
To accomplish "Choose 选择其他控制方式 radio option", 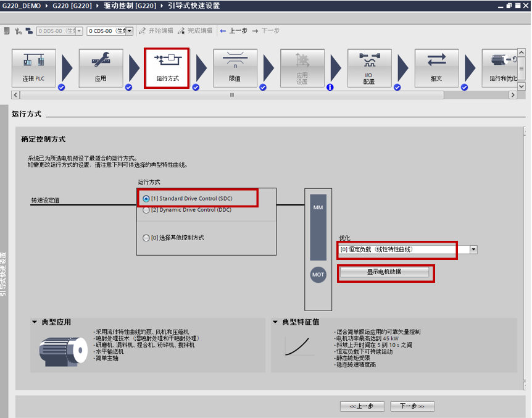I will coord(146,238).
